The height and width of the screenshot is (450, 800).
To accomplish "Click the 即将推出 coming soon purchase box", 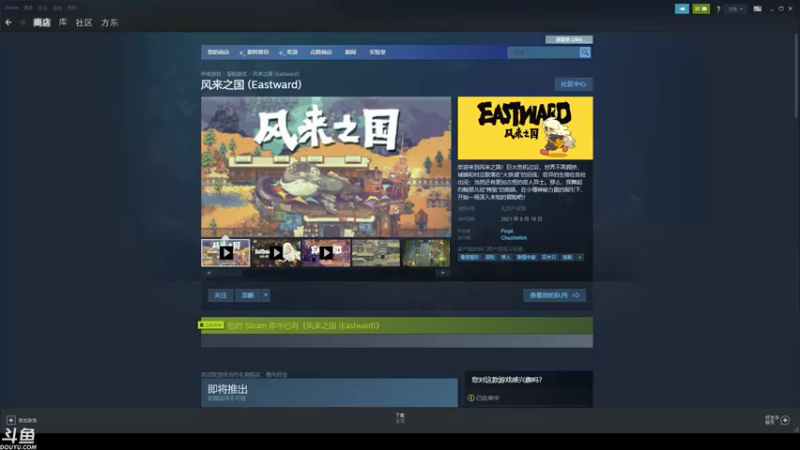I will 329,392.
